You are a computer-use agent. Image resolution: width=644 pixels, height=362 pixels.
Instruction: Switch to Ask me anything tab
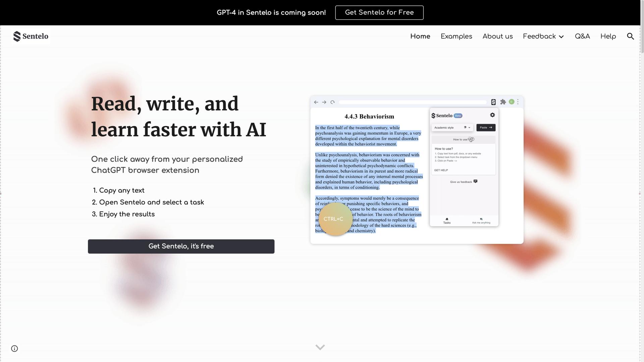(x=481, y=221)
